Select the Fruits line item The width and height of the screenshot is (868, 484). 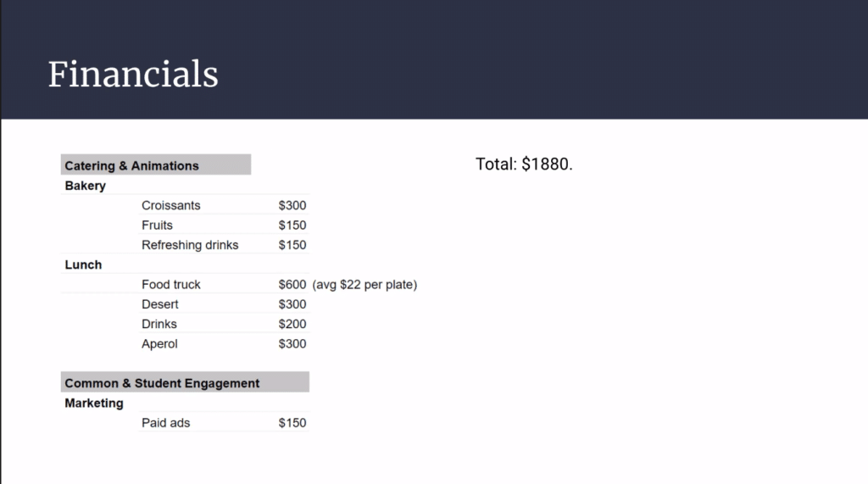[x=157, y=225]
